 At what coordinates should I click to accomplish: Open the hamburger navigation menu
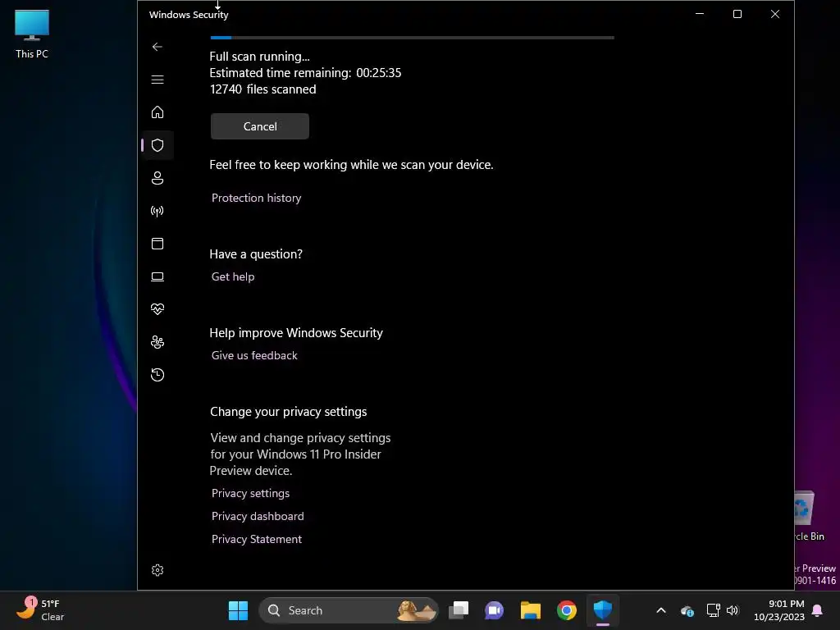click(157, 80)
